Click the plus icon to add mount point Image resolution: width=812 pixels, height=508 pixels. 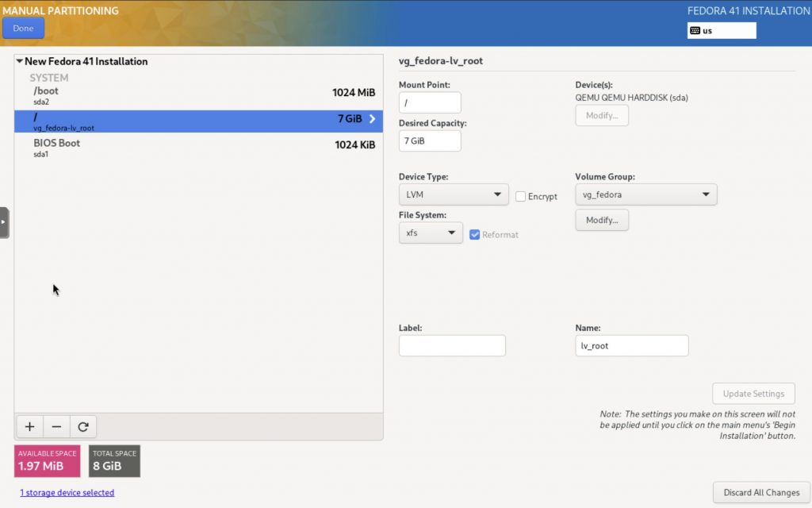[29, 427]
